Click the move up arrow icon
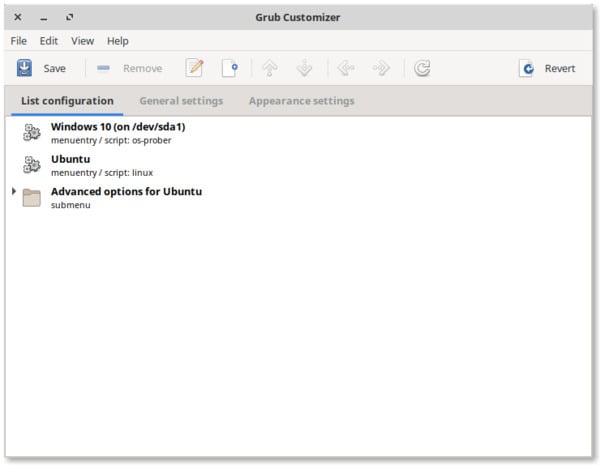Screen dimensions: 600x465 pos(270,68)
